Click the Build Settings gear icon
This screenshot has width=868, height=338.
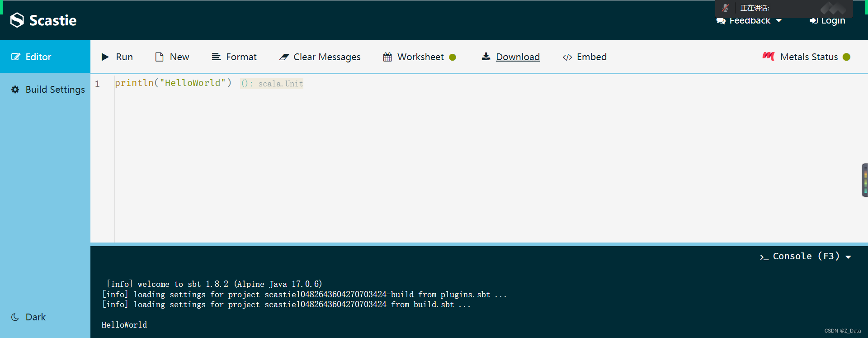pyautogui.click(x=15, y=90)
